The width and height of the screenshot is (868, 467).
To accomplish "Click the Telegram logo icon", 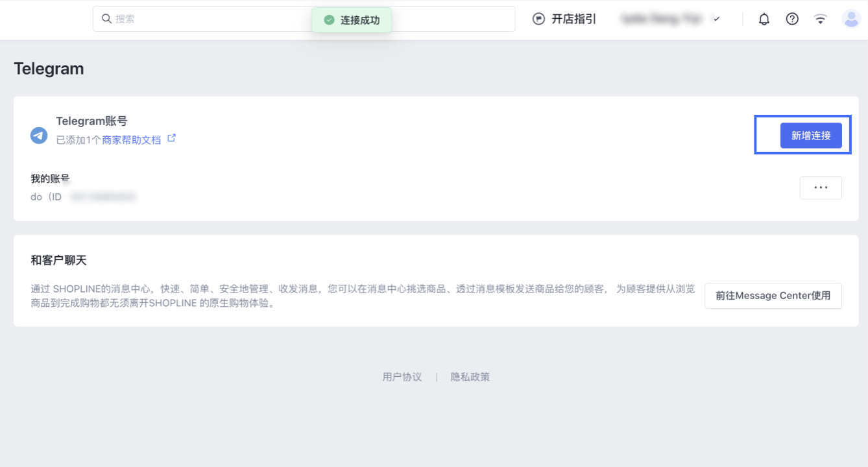I will (x=38, y=135).
